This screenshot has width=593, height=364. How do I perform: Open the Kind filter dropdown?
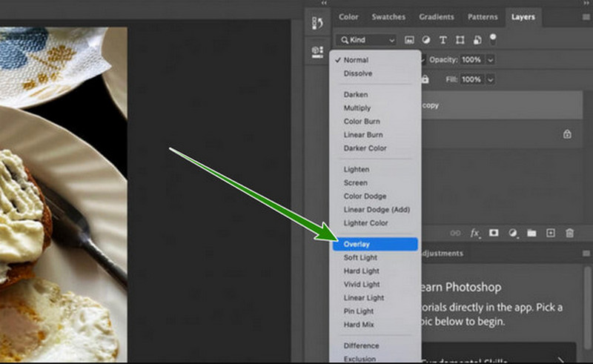pos(367,39)
